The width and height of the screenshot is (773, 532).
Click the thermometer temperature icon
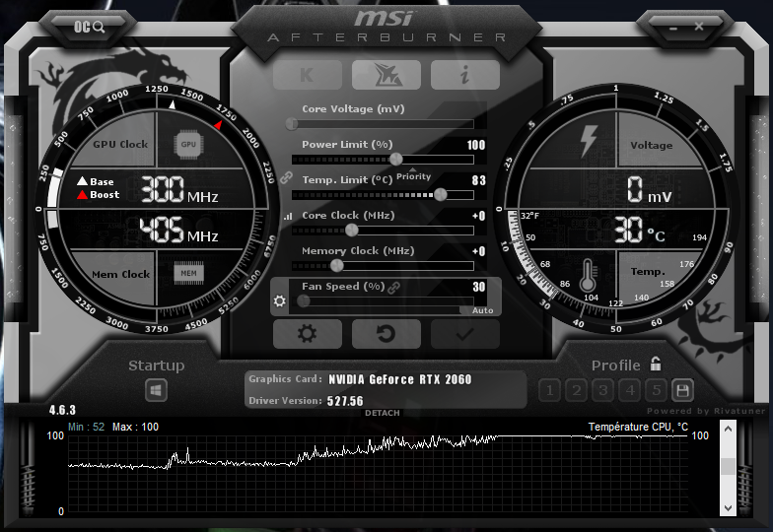588,275
